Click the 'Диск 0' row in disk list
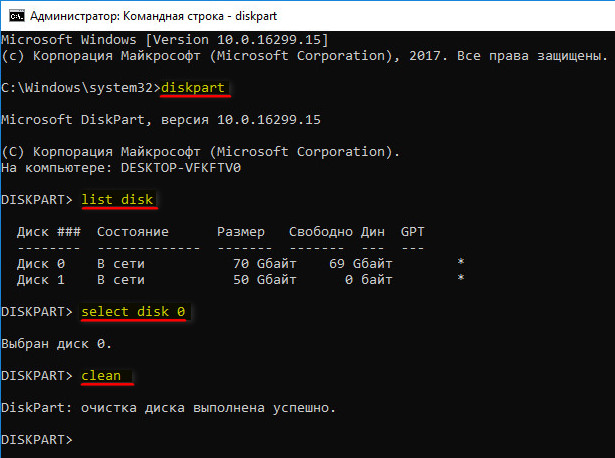 tap(240, 264)
